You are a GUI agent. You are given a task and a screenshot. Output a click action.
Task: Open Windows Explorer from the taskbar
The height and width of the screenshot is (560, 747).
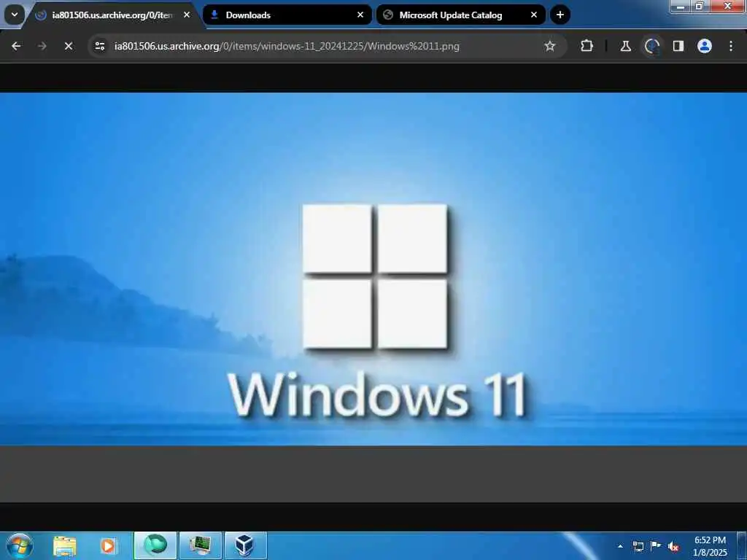(x=64, y=545)
